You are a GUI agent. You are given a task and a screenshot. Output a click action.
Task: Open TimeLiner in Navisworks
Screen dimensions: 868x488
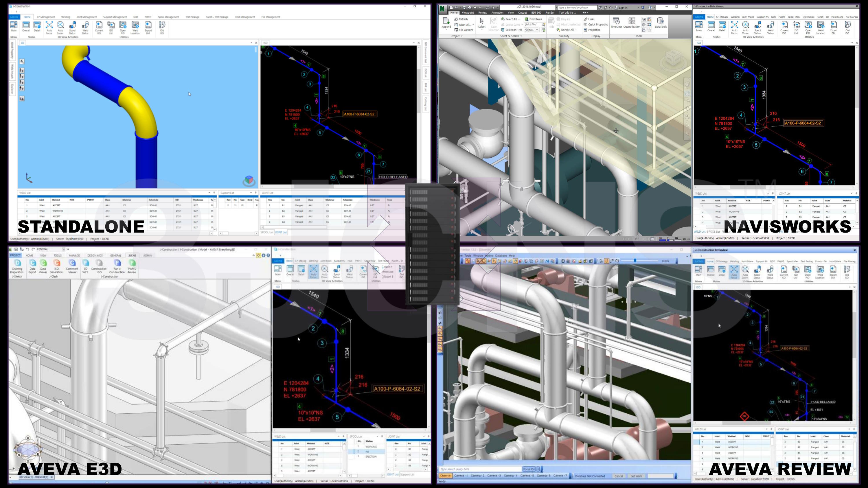point(616,23)
